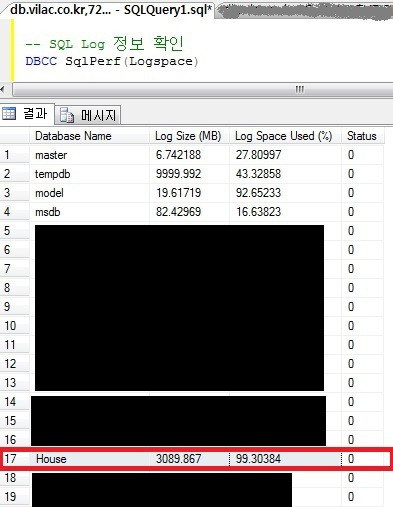Click the results grid icon beside 결과
This screenshot has height=507, width=393.
tap(9, 114)
